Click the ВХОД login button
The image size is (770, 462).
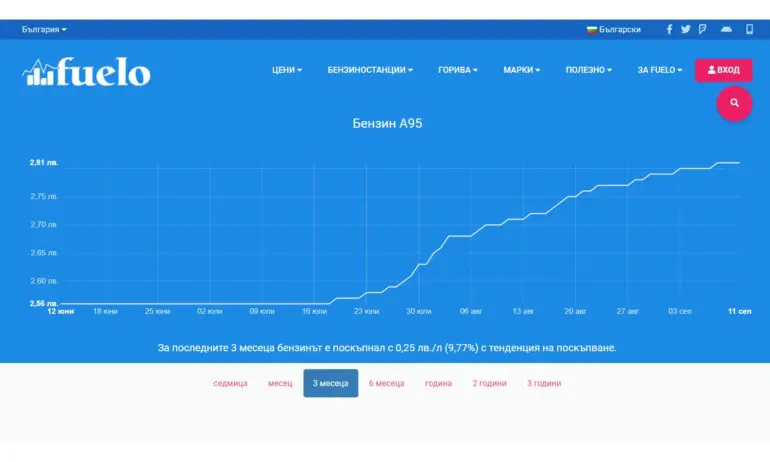724,70
